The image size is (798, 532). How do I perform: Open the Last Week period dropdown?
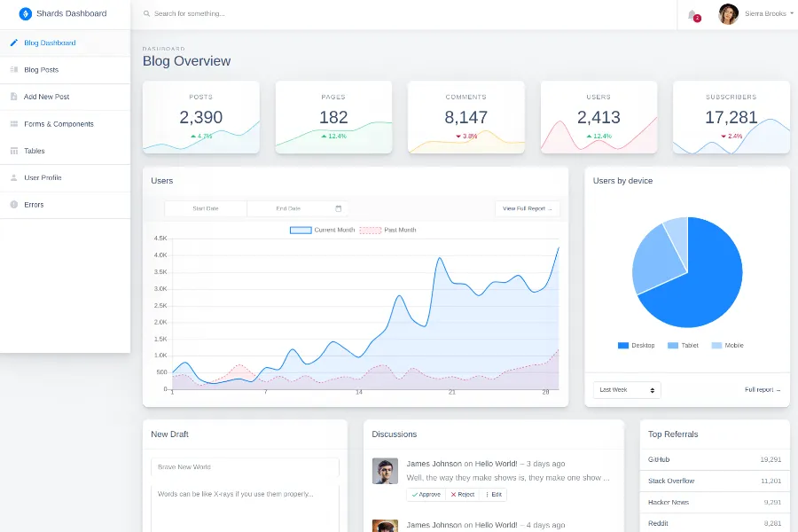(627, 390)
